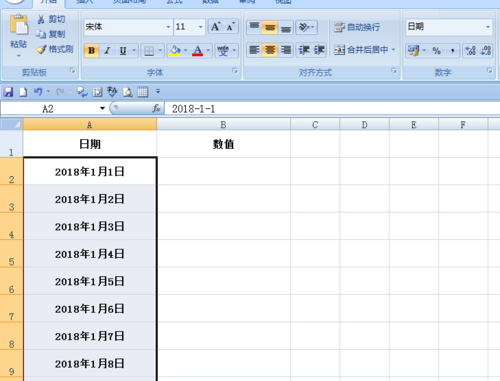Save workbook from quick access toolbar
Screen dimensions: 500x381
coord(8,92)
